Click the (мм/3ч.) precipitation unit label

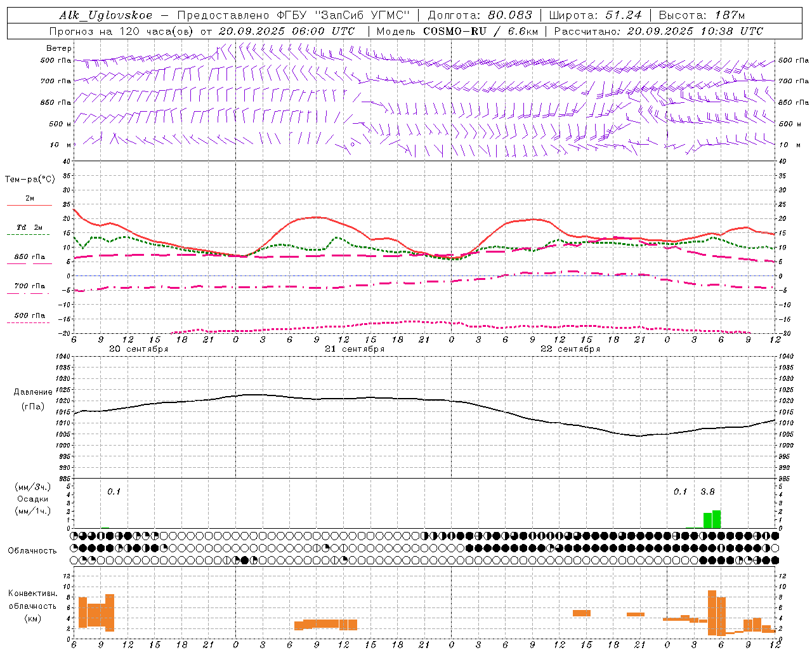pos(33,487)
